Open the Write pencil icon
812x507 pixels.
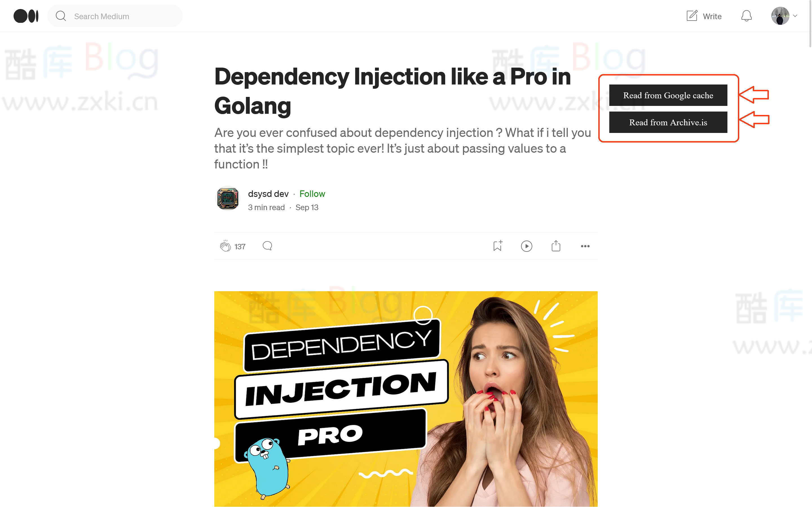point(692,16)
